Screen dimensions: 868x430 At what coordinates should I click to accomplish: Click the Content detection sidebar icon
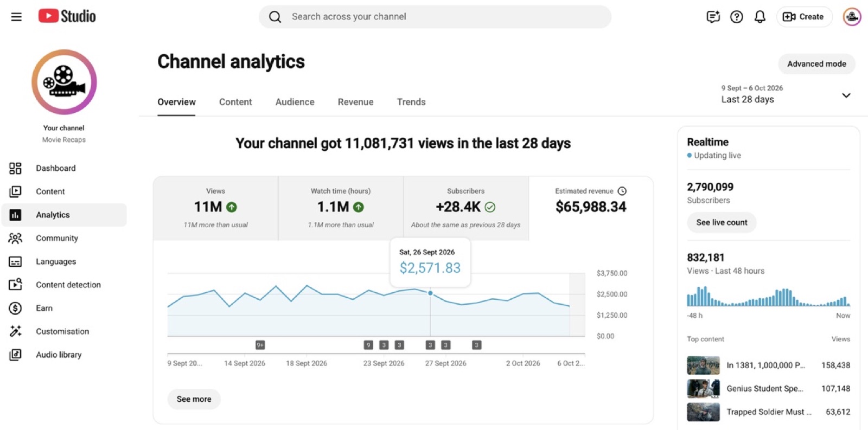(x=15, y=285)
